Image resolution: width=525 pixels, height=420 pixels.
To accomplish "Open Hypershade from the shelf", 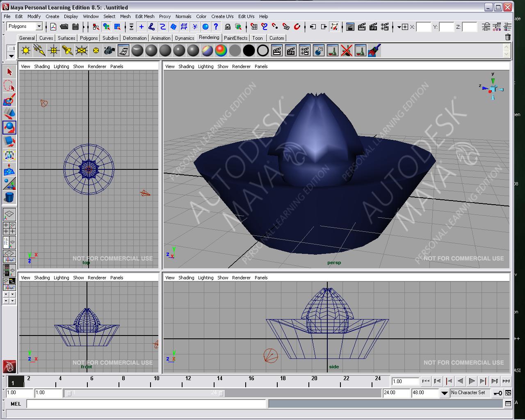I will coord(123,51).
